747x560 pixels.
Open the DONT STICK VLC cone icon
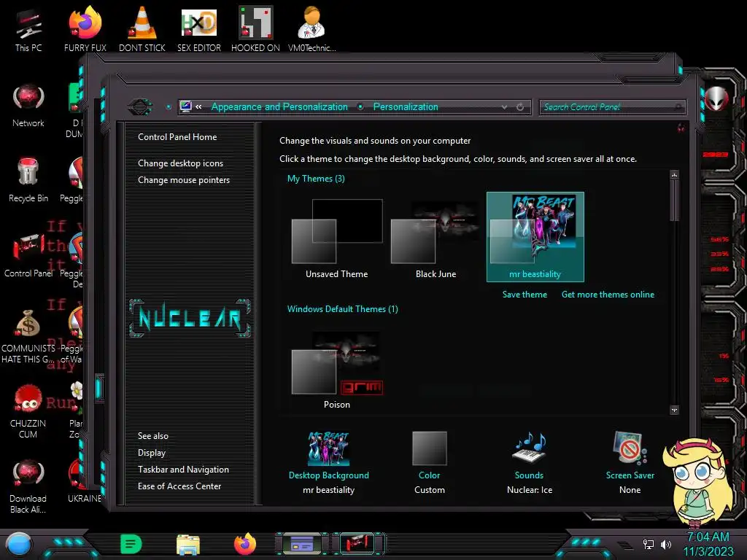point(142,29)
